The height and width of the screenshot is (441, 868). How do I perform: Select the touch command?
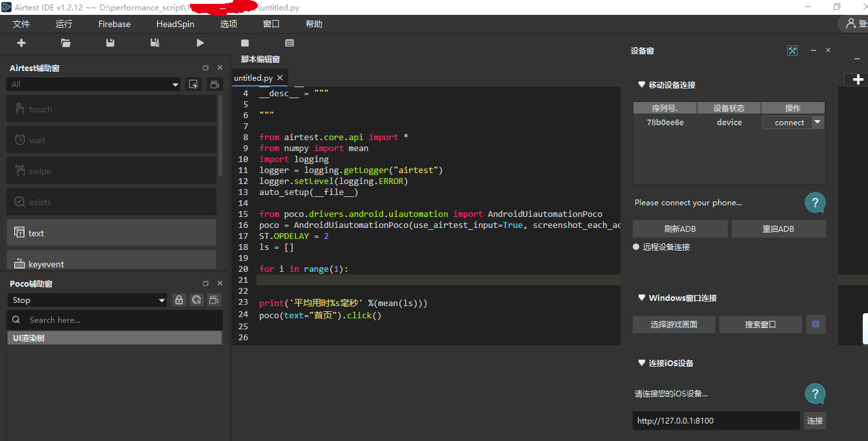click(112, 109)
